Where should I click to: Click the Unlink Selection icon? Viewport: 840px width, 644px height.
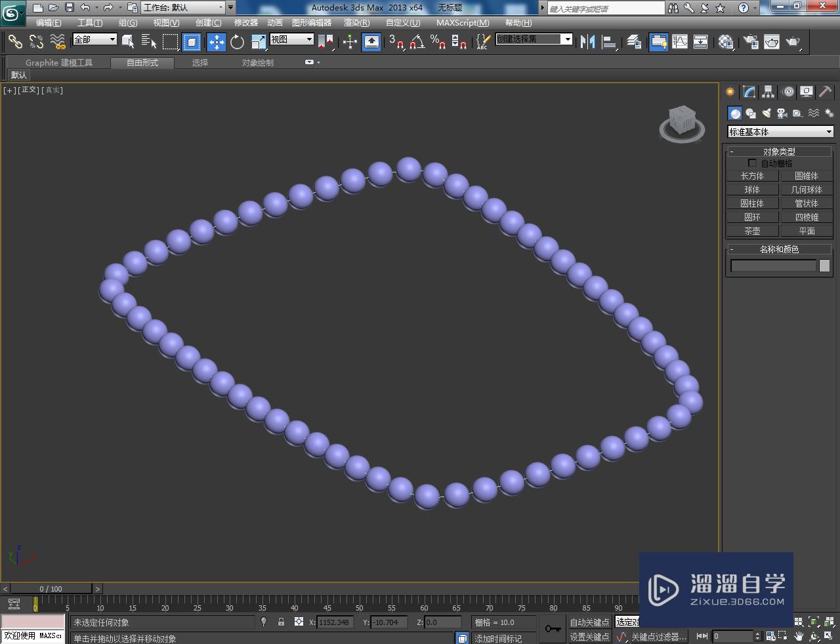tap(36, 42)
